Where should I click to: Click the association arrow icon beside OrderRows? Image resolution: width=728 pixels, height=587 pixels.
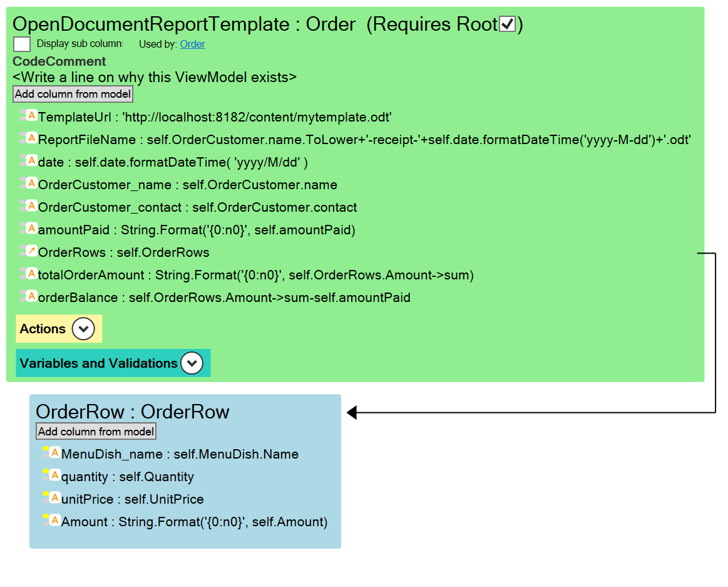[31, 251]
